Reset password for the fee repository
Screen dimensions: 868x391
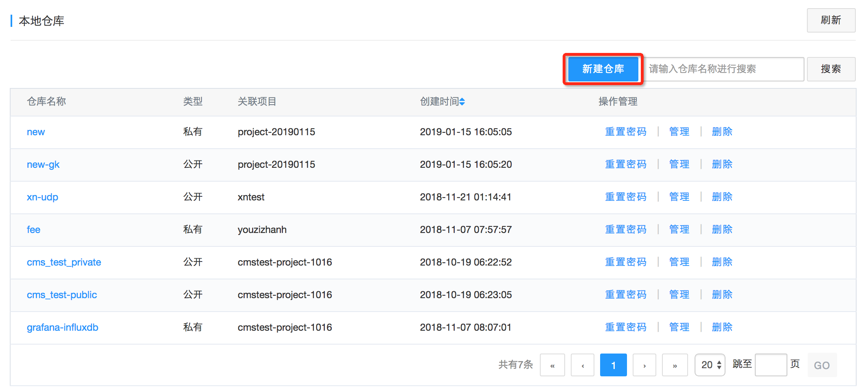626,229
